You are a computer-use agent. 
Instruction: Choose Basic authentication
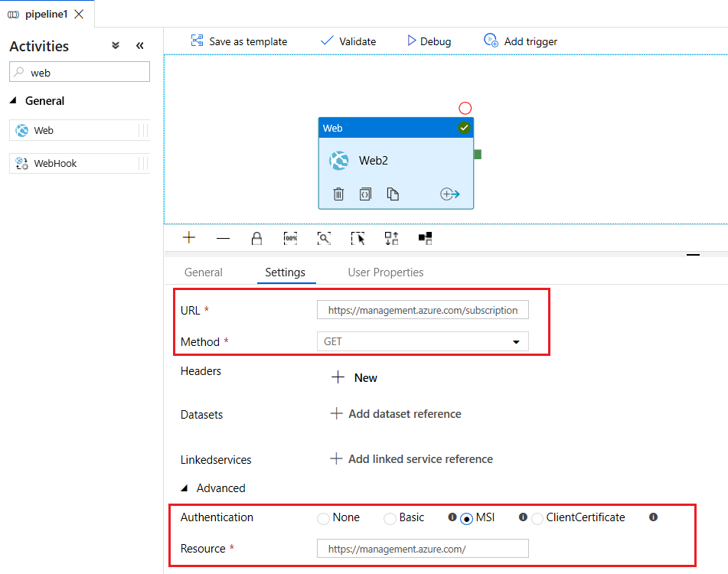pos(389,517)
